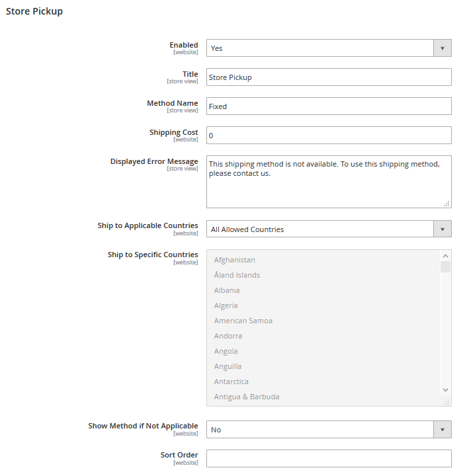Image resolution: width=463 pixels, height=476 pixels.
Task: Select Afghanistan in the countries list
Action: [235, 260]
